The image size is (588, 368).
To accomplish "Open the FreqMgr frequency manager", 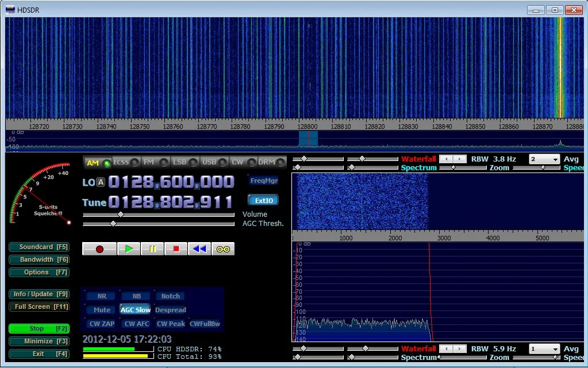I will [263, 181].
